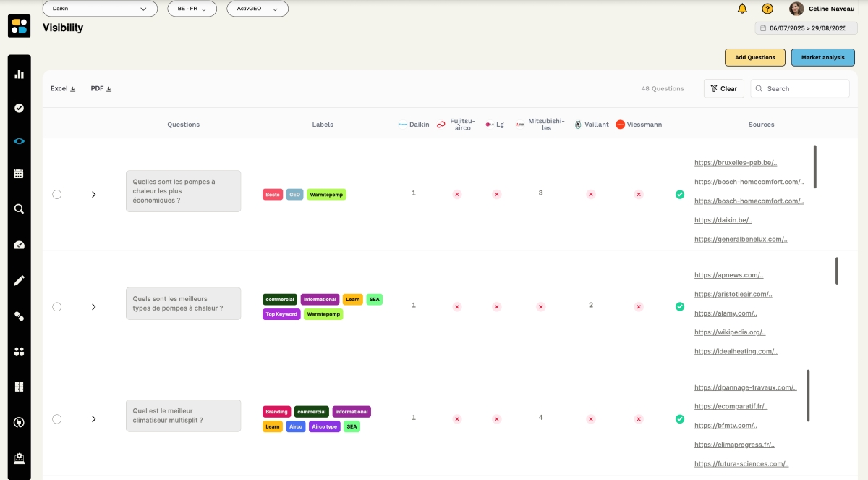868x480 pixels.
Task: Open the BE - FR language dropdown
Action: point(192,9)
